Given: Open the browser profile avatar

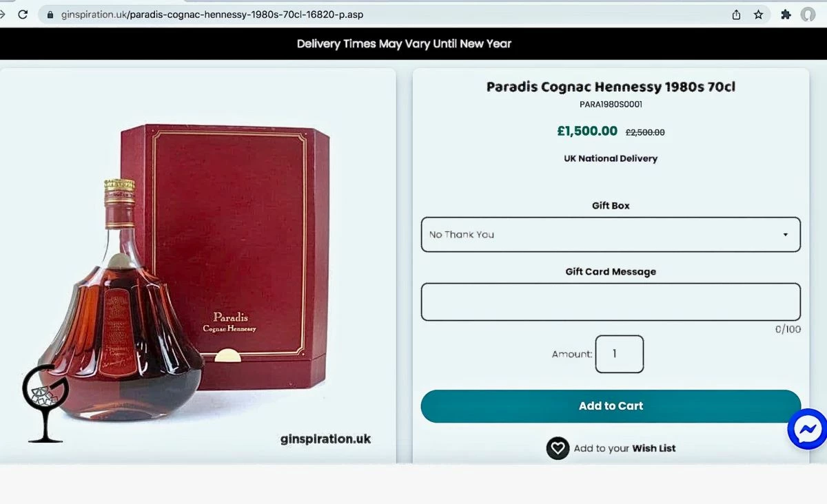Looking at the screenshot, I should [x=808, y=14].
